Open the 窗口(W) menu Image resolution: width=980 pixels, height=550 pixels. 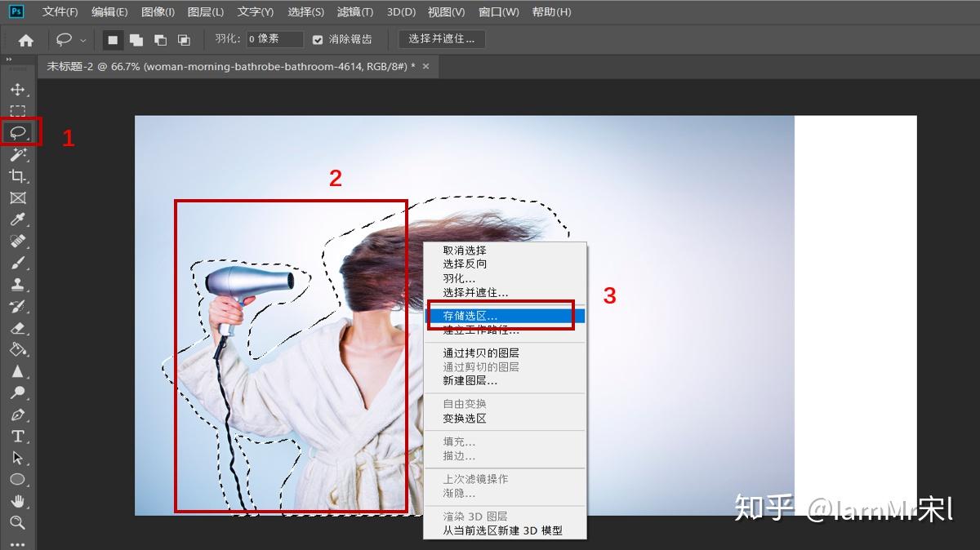498,12
